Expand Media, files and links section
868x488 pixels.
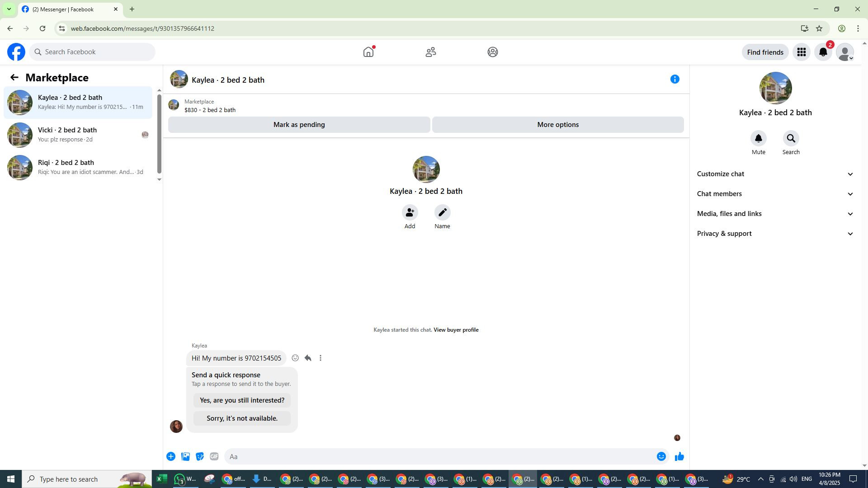pyautogui.click(x=775, y=214)
